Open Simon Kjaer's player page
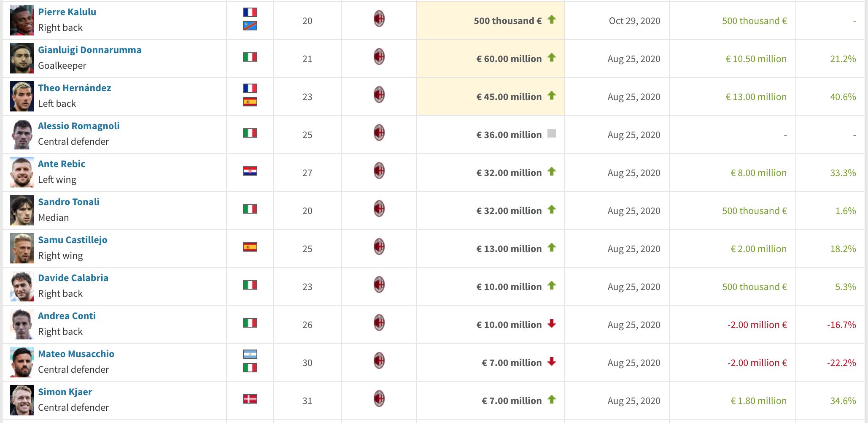 [x=65, y=392]
